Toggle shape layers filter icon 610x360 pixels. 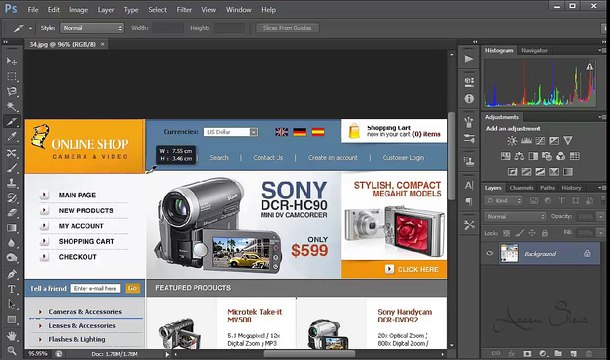coord(575,200)
